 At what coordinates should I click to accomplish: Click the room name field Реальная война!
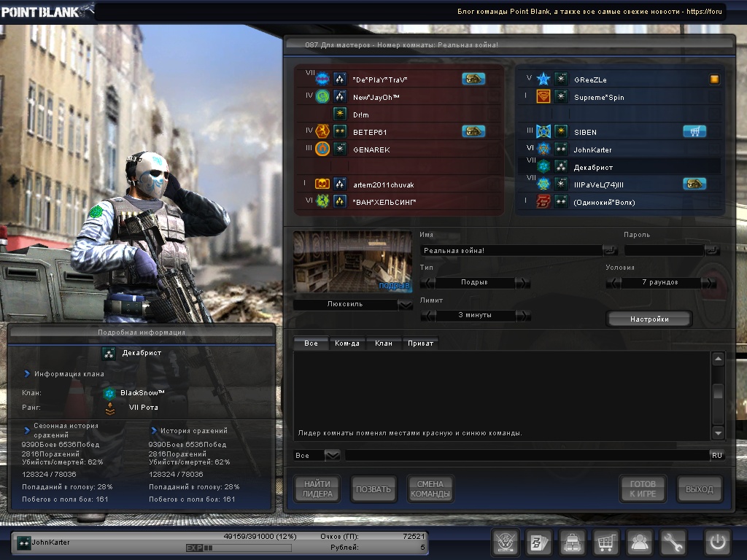[x=511, y=250]
